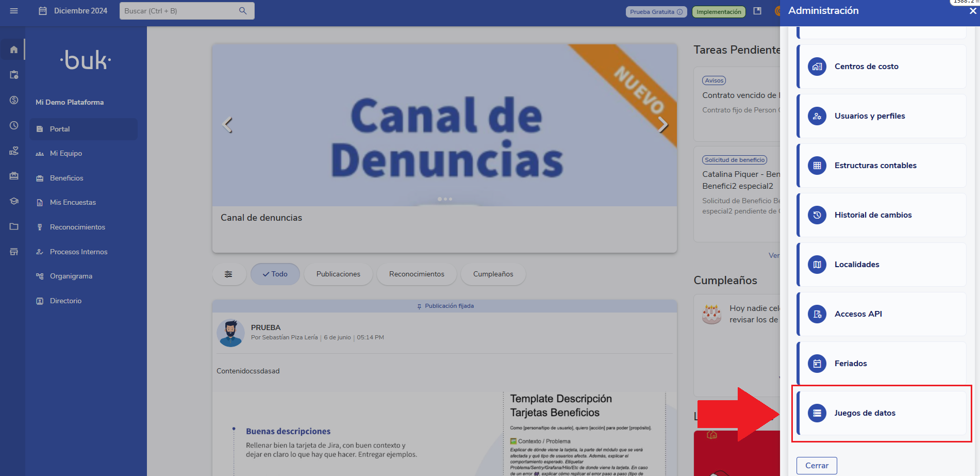
Task: Go to next carousel slide arrow
Action: pos(663,124)
